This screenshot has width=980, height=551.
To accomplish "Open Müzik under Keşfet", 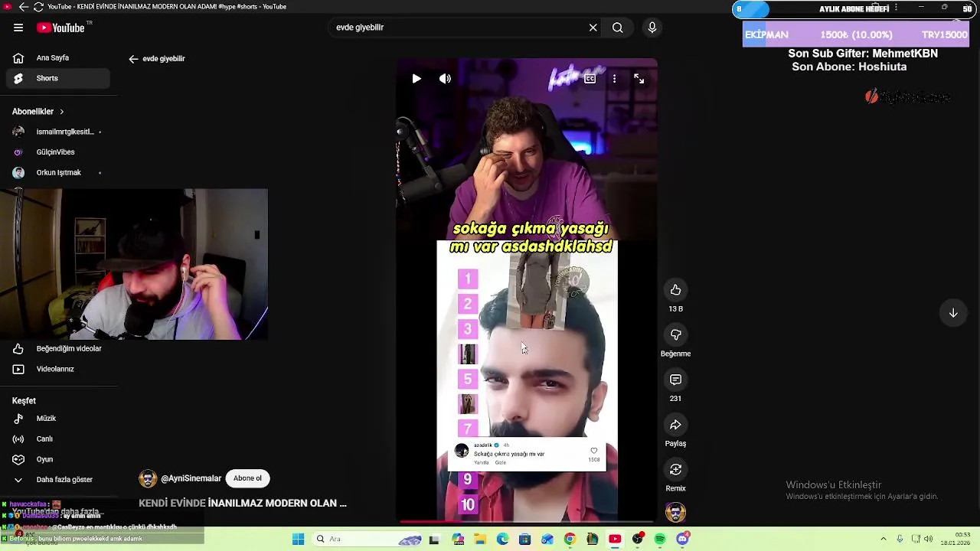I will click(58, 419).
